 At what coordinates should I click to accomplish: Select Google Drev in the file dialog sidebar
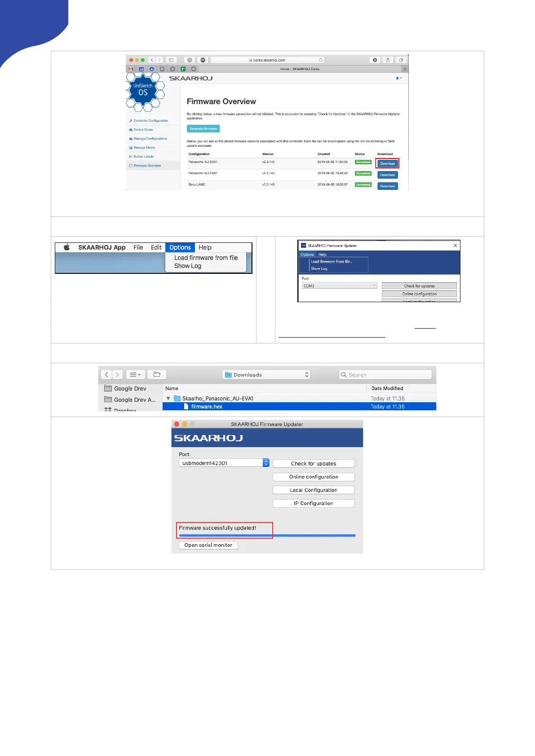125,389
